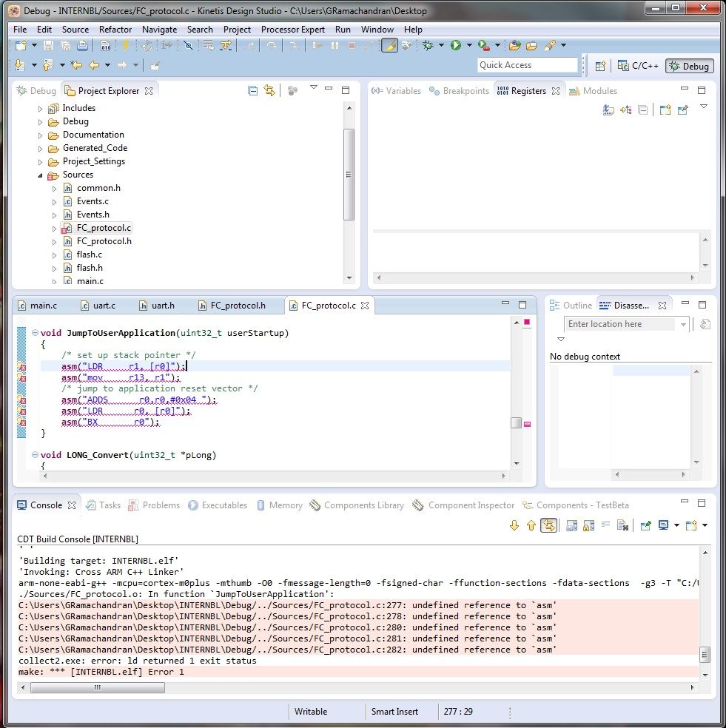726x728 pixels.
Task: Click the Run External Tools icon
Action: (484, 46)
